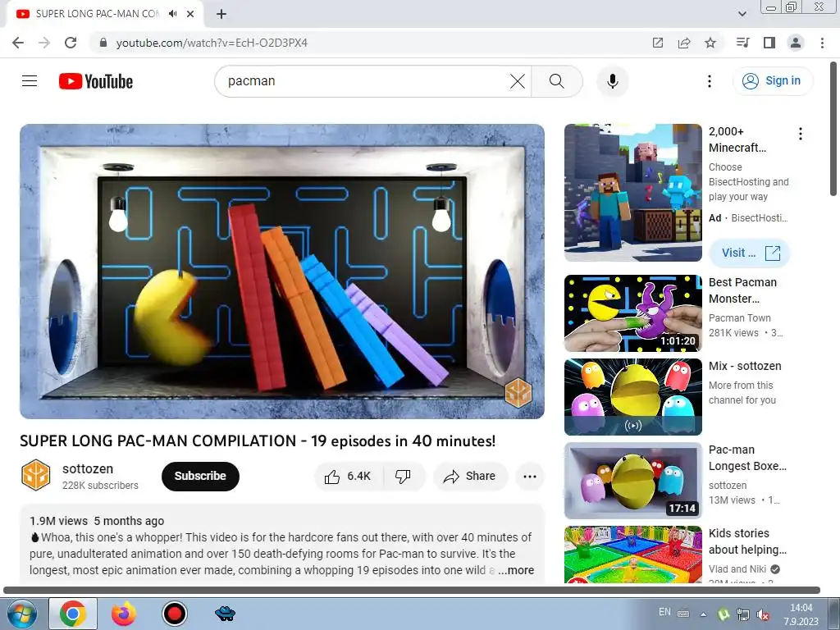Image resolution: width=840 pixels, height=630 pixels.
Task: Click the Sign in button
Action: tap(772, 81)
